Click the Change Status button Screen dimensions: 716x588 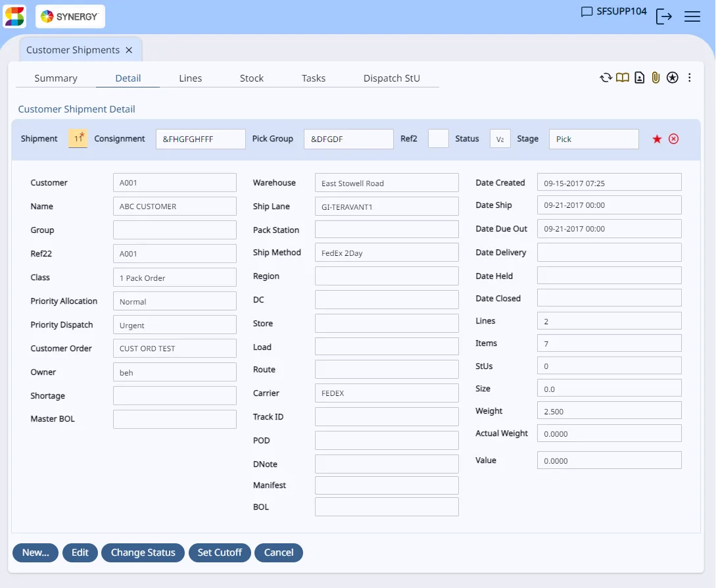pos(143,552)
